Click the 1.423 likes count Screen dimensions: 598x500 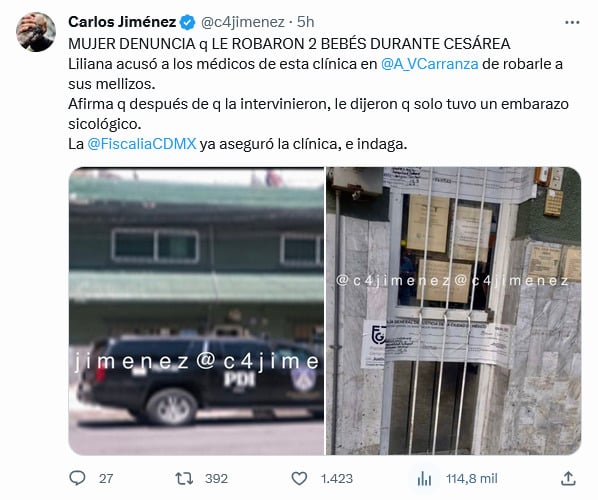tap(337, 479)
